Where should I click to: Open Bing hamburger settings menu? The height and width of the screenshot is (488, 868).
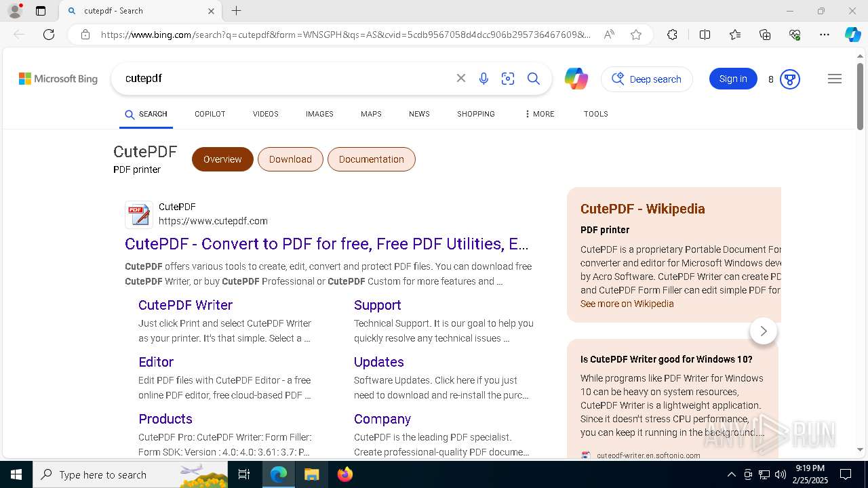[x=835, y=79]
